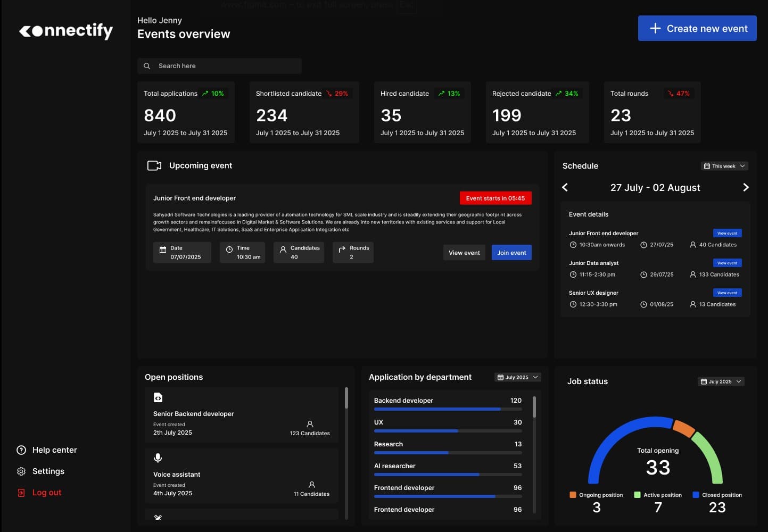Viewport: 768px width, 532px height.
Task: Click the Candidates person icon in the event card
Action: point(284,248)
